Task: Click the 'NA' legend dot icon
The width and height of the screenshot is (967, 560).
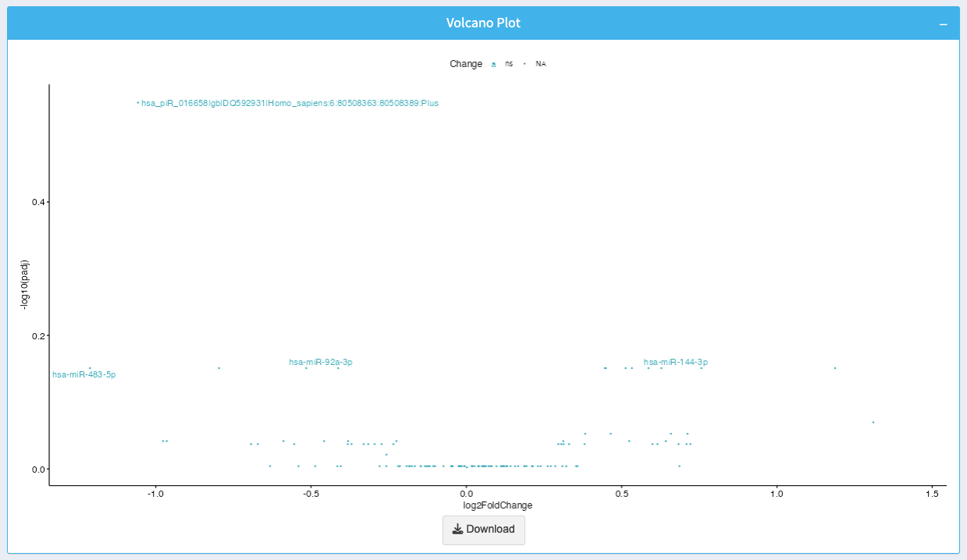Action: pos(524,64)
